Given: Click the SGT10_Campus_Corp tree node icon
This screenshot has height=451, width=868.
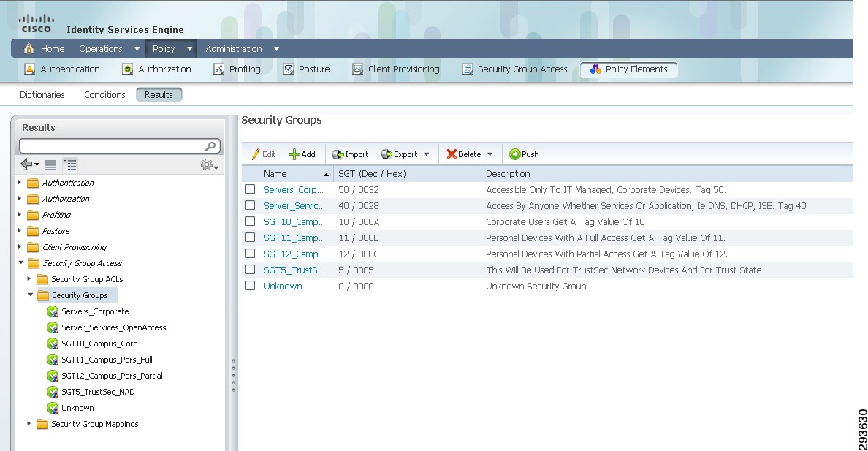Looking at the screenshot, I should [x=53, y=344].
